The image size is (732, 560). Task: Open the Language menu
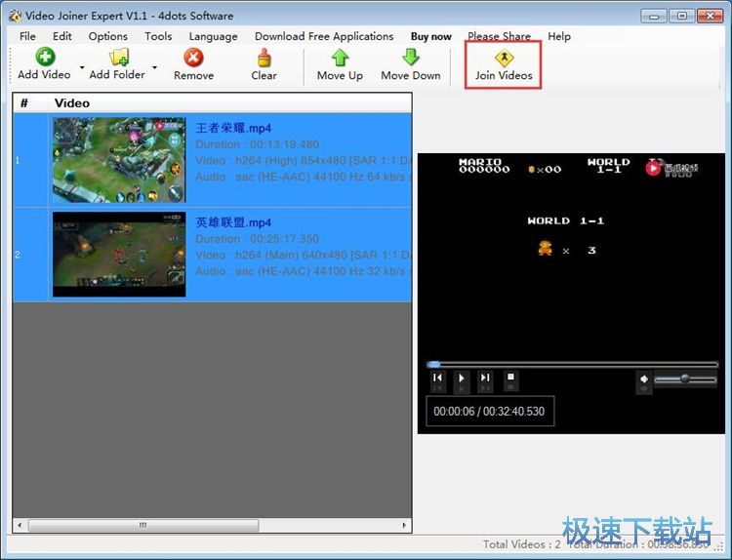click(214, 36)
